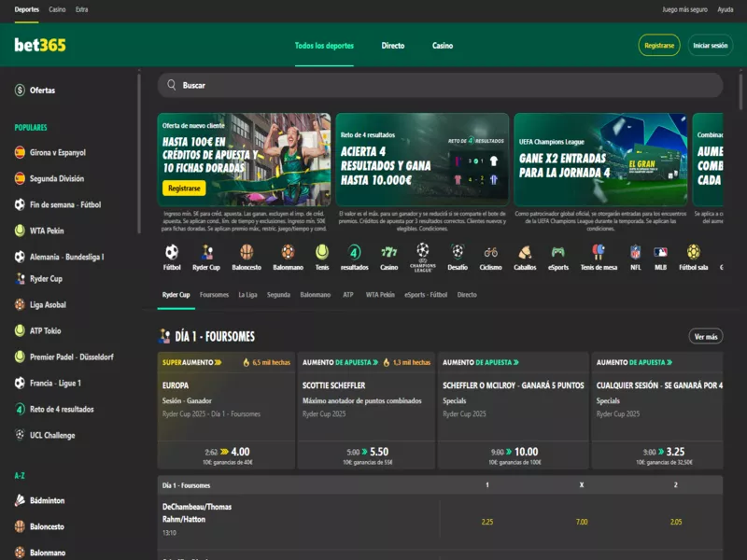This screenshot has width=747, height=560.
Task: Open the Balonmano sport icon
Action: pyautogui.click(x=288, y=252)
